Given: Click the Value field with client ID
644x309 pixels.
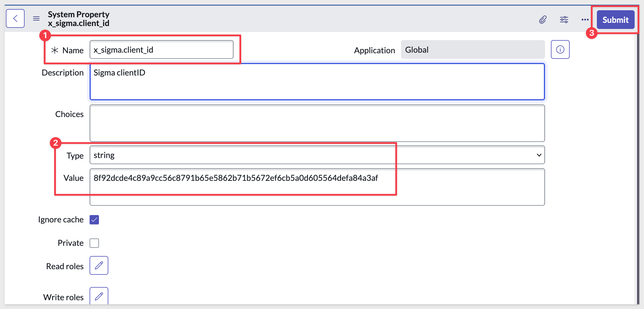Looking at the screenshot, I should [x=317, y=187].
